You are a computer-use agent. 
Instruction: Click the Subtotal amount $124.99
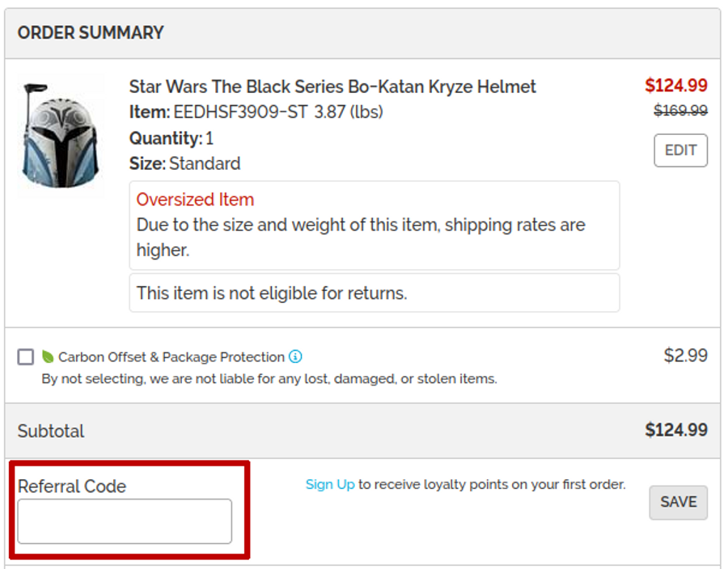[675, 431]
